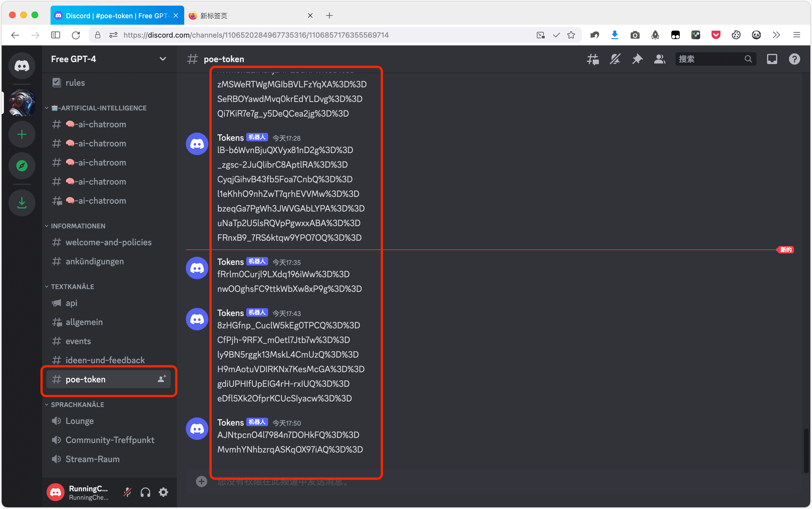Click Tokens username at 17:35 message
The height and width of the screenshot is (509, 812).
pyautogui.click(x=231, y=262)
